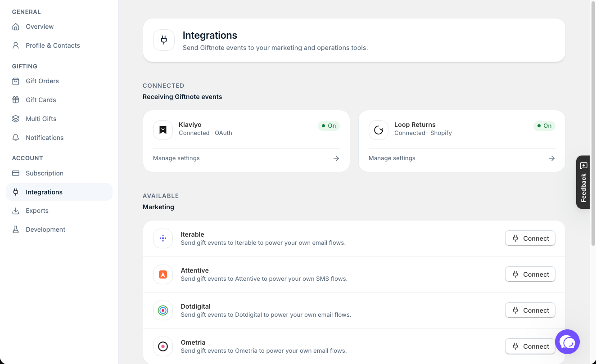The image size is (596, 364).
Task: Connect the Dotdigital integration
Action: coord(530,310)
